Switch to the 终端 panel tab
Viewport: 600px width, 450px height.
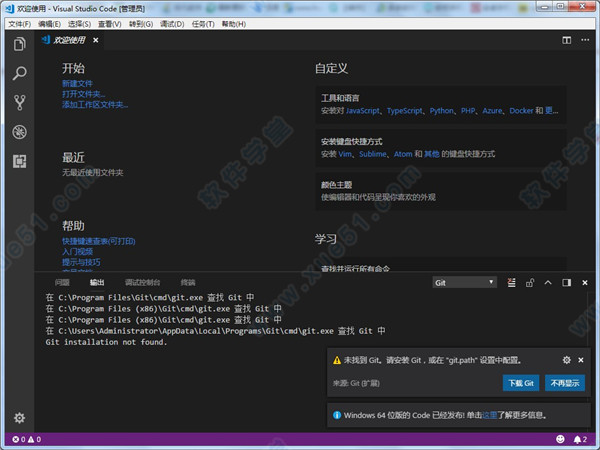(188, 282)
